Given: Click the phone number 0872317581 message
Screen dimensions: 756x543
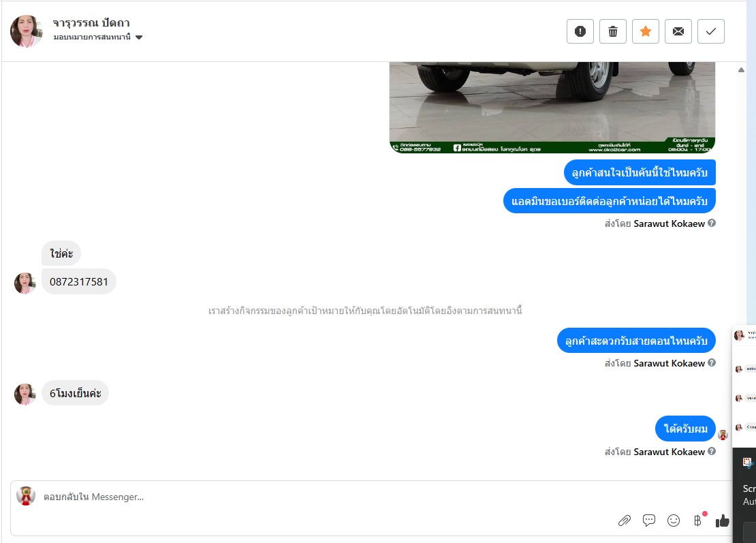Looking at the screenshot, I should [x=79, y=281].
